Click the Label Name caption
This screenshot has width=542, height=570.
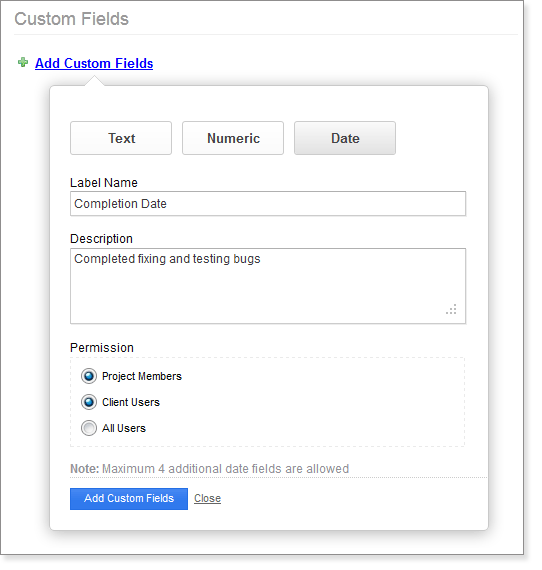[104, 182]
